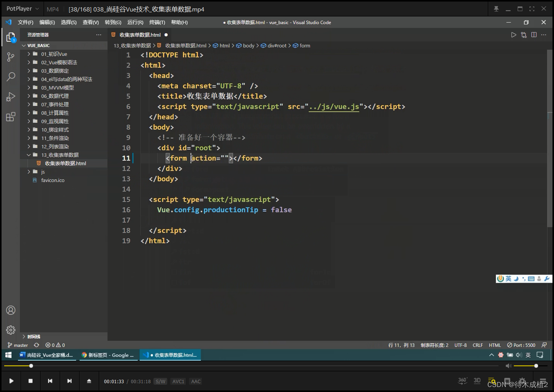Open the editor More Actions ellipsis
This screenshot has width=554, height=392.
(544, 35)
